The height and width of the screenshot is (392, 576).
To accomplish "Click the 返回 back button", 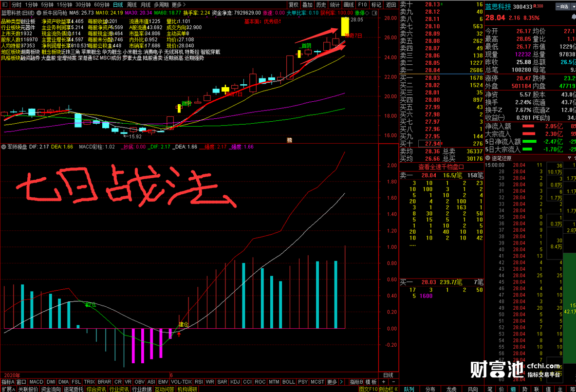I will click(x=391, y=5).
